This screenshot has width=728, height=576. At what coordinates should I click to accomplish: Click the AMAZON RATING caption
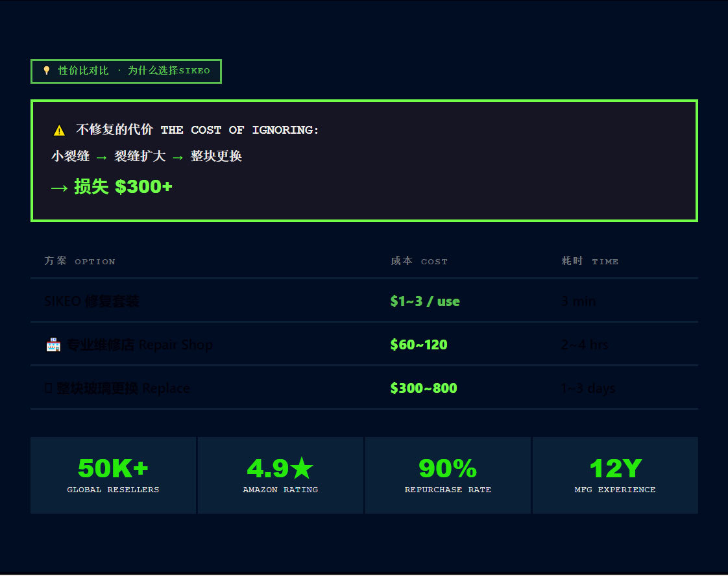point(280,490)
